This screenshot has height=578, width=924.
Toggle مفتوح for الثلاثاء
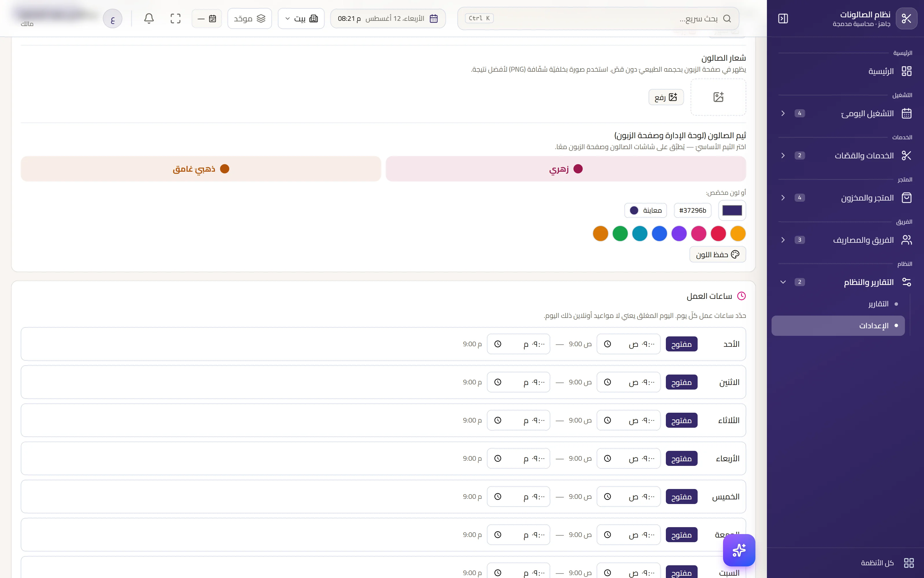click(x=681, y=420)
